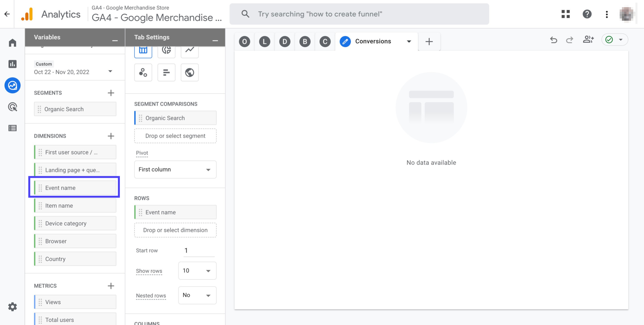Image resolution: width=644 pixels, height=325 pixels.
Task: Select the globe/world icon in Tab Settings
Action: click(x=189, y=72)
